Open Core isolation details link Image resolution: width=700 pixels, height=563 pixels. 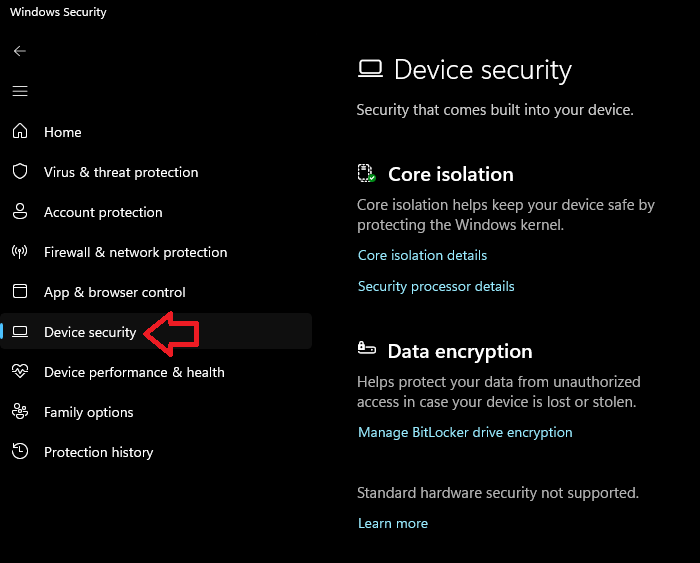pos(422,255)
